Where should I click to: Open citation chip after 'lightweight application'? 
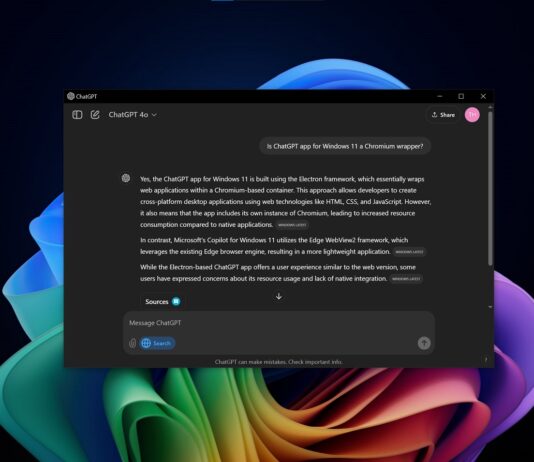409,252
